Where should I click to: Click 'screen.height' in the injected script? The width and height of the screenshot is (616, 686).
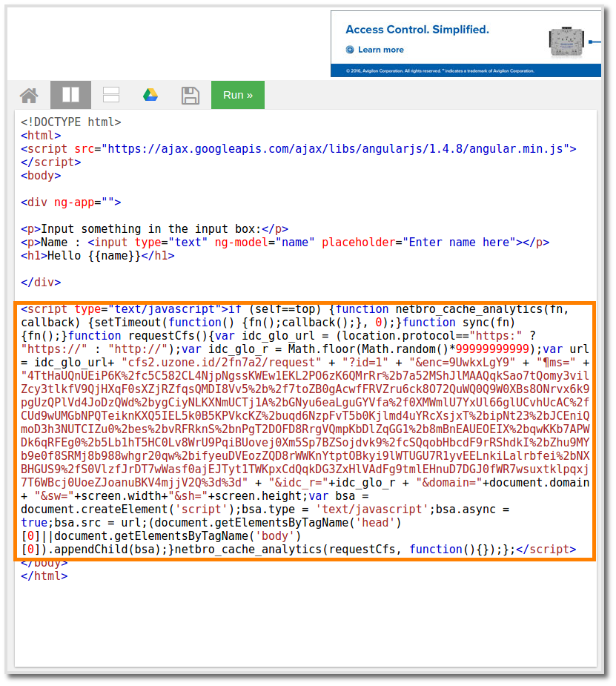tap(258, 495)
